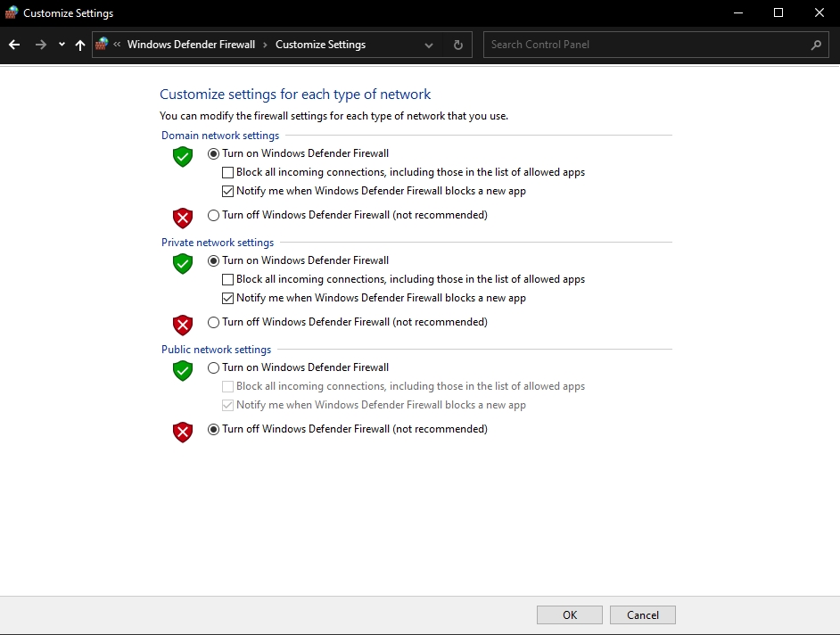This screenshot has width=840, height=635.
Task: Click the Control Panel icon in address bar
Action: coord(102,45)
